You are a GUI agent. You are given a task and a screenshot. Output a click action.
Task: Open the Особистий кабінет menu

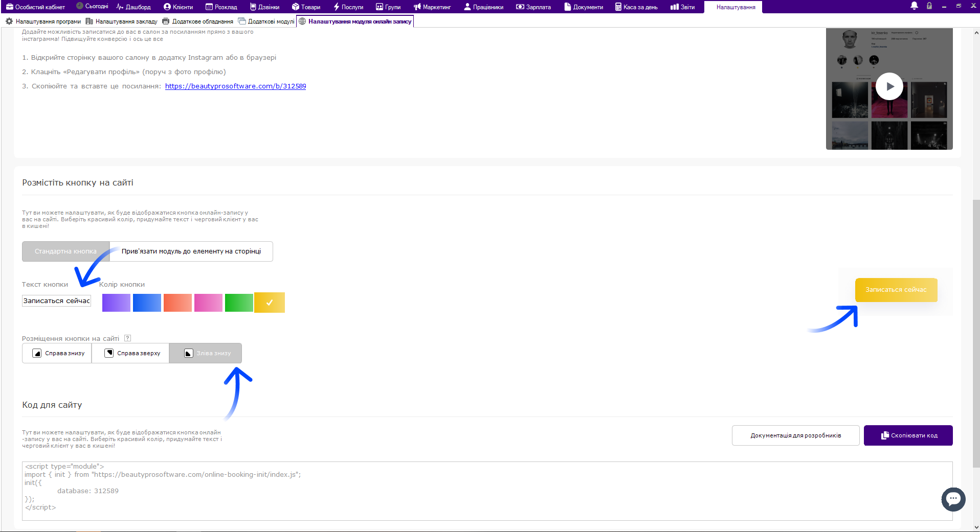(36, 7)
